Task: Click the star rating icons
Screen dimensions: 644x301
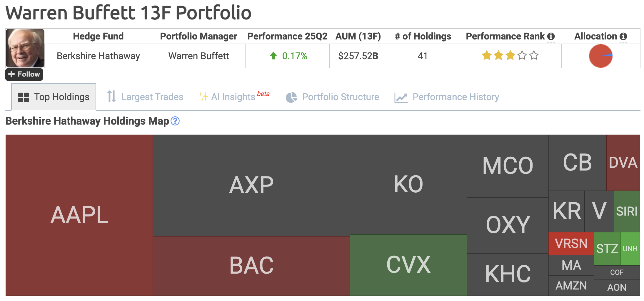Action: (x=510, y=56)
